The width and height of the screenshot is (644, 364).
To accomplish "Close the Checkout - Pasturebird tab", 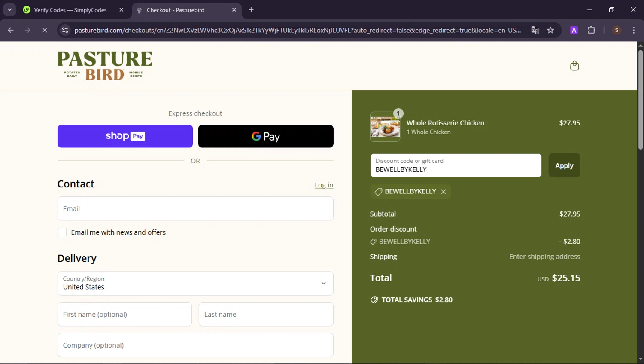I will [x=234, y=10].
